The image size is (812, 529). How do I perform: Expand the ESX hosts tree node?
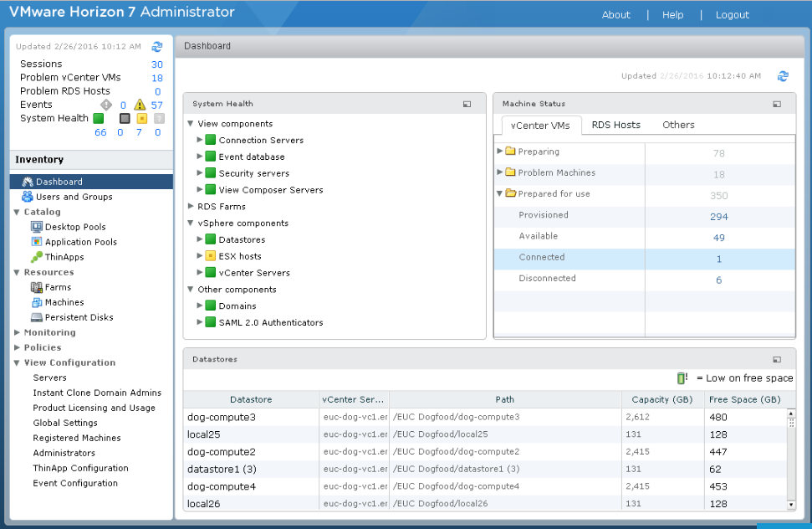click(200, 256)
